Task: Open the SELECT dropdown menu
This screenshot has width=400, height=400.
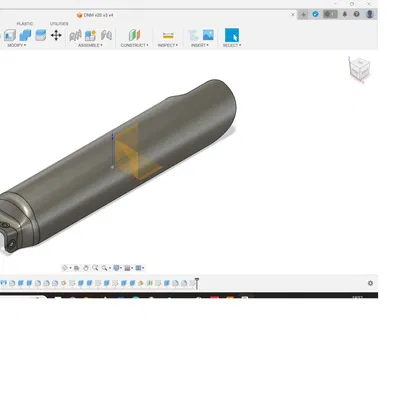Action: (x=232, y=45)
